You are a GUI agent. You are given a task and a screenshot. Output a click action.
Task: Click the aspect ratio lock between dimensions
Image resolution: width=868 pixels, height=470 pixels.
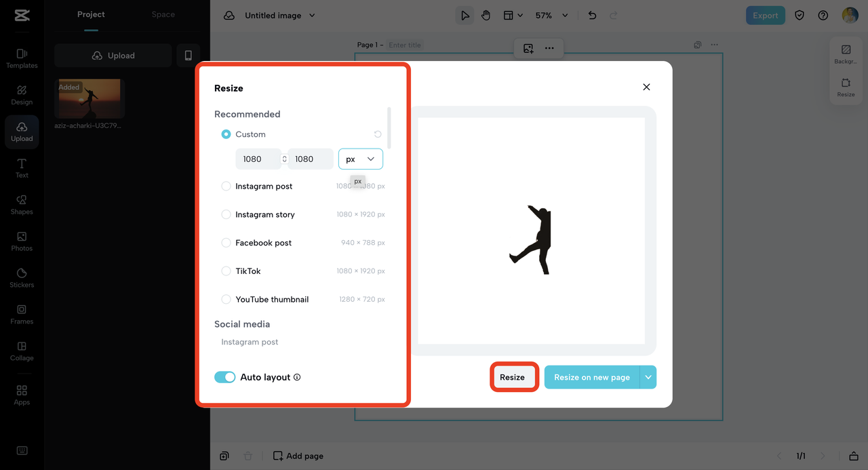pyautogui.click(x=285, y=159)
